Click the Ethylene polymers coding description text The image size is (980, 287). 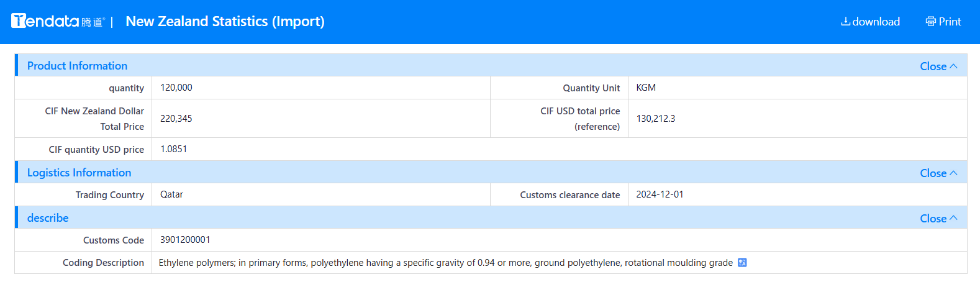pyautogui.click(x=446, y=263)
